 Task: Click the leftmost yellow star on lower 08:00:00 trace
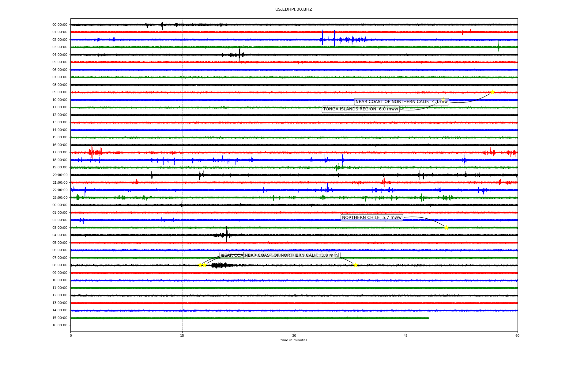click(x=200, y=265)
